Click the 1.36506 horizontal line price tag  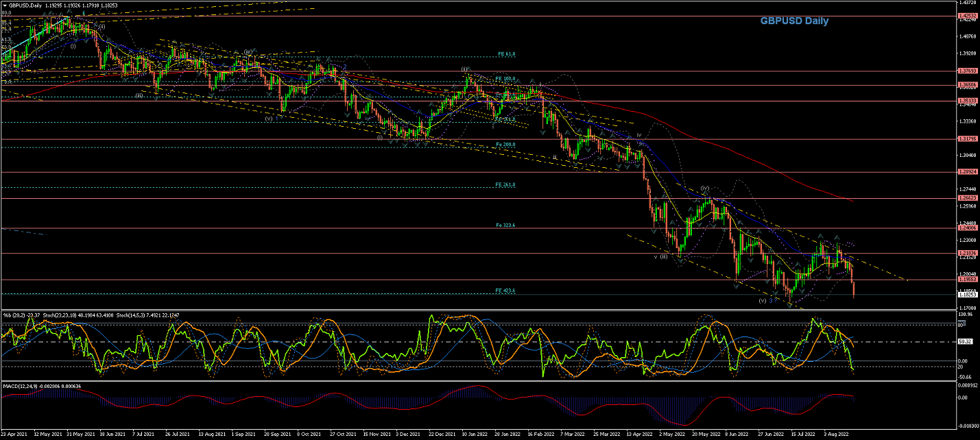(968, 85)
